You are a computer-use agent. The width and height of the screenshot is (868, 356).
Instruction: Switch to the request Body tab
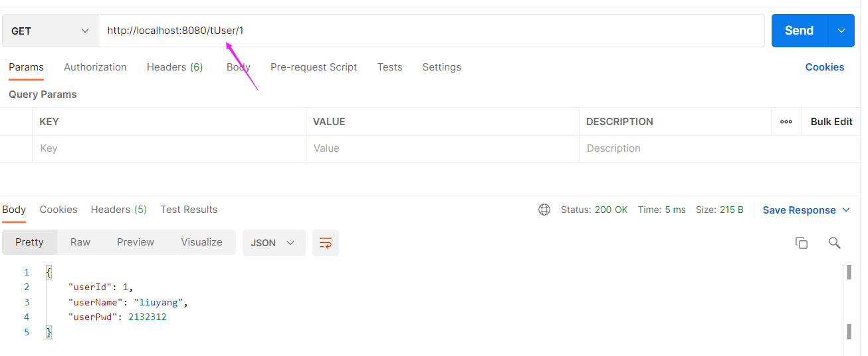click(238, 67)
